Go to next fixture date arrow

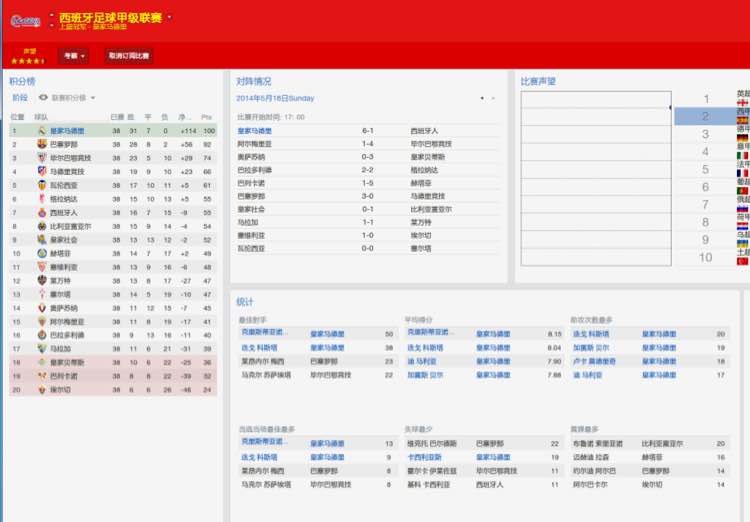493,98
